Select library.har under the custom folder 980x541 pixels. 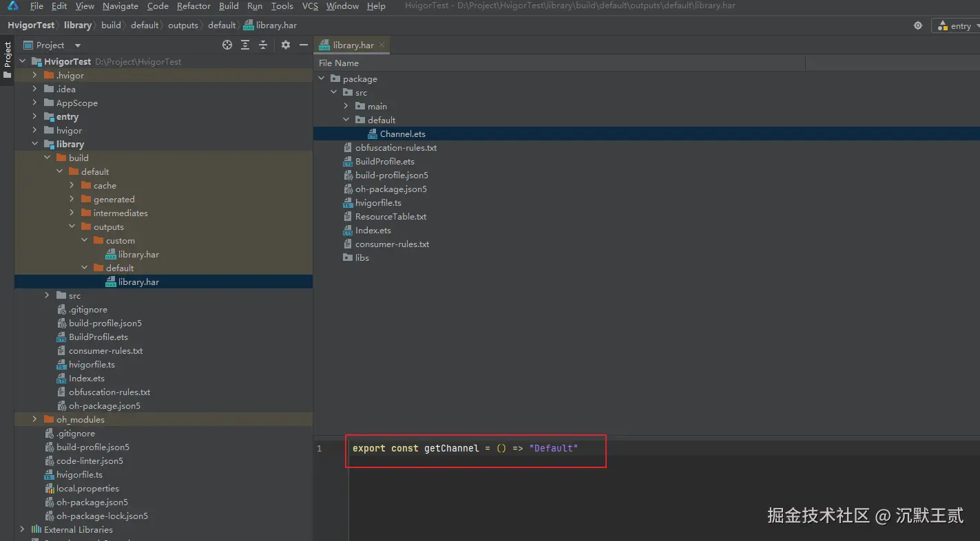(x=138, y=254)
